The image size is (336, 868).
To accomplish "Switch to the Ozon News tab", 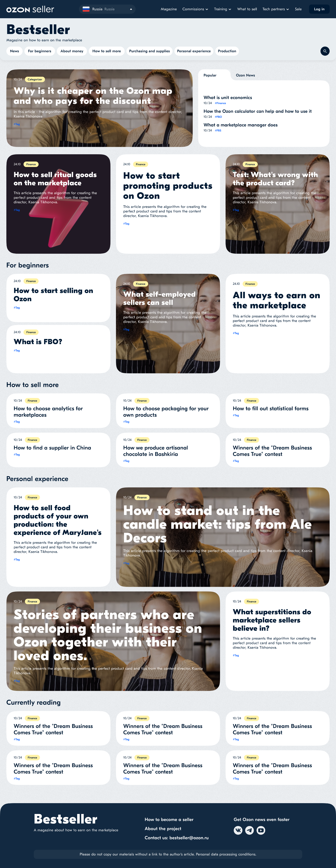I will (245, 75).
